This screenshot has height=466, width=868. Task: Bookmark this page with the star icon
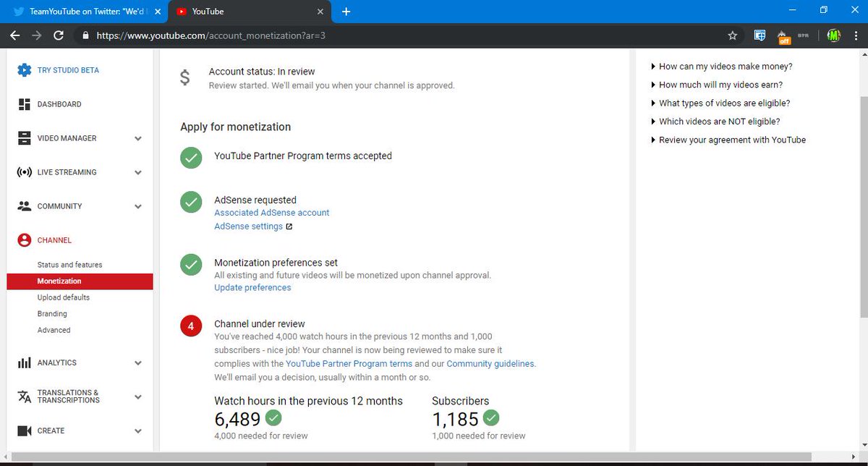tap(733, 35)
